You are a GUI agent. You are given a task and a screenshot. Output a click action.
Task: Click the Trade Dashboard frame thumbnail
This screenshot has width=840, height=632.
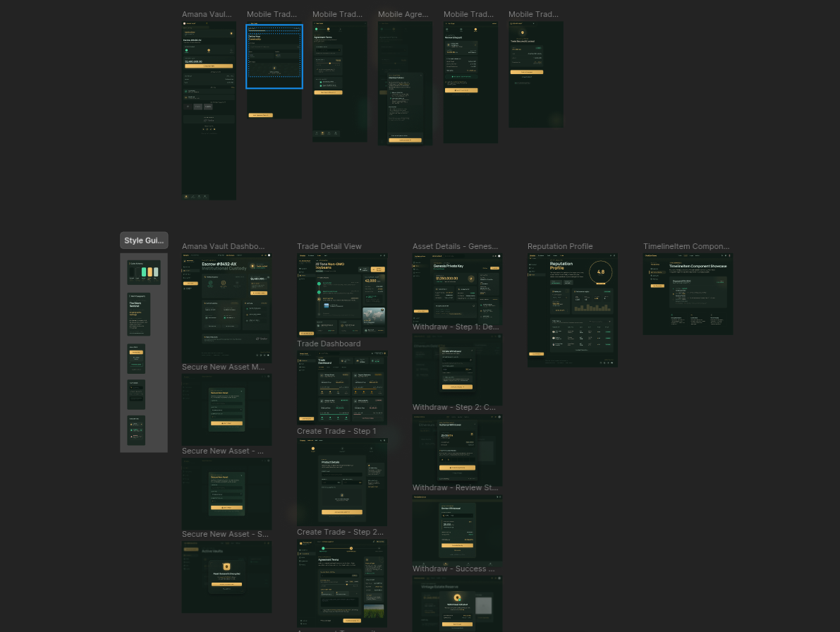342,388
